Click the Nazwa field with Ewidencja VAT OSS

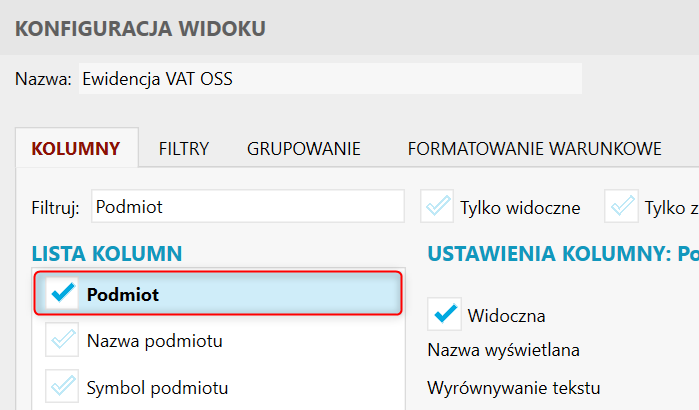pyautogui.click(x=328, y=78)
